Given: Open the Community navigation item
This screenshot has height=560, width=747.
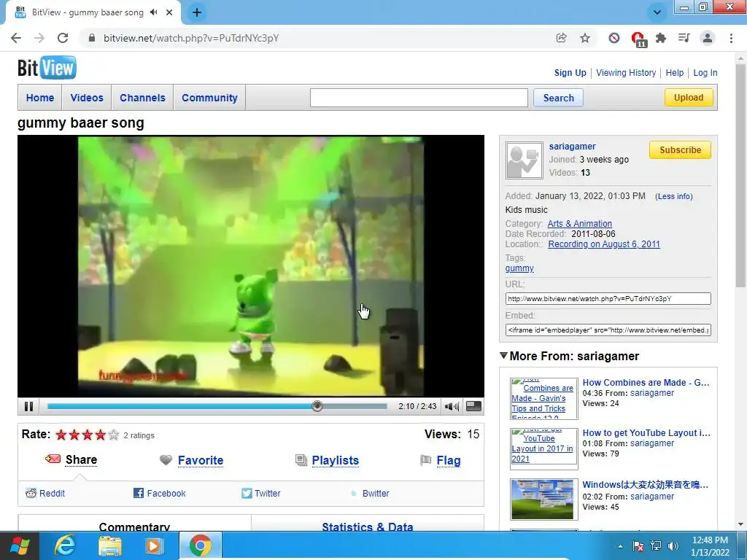Looking at the screenshot, I should pyautogui.click(x=209, y=98).
